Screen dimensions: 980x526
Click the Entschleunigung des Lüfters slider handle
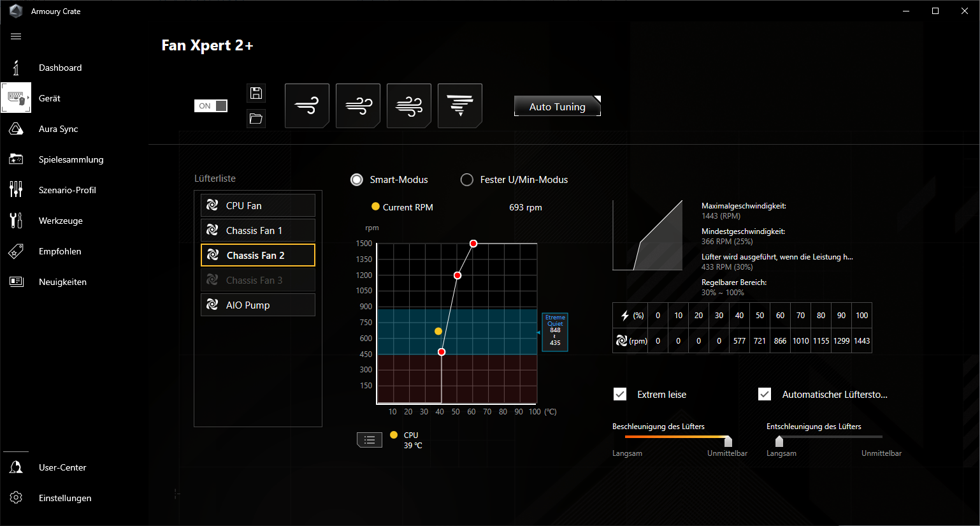[x=779, y=441]
